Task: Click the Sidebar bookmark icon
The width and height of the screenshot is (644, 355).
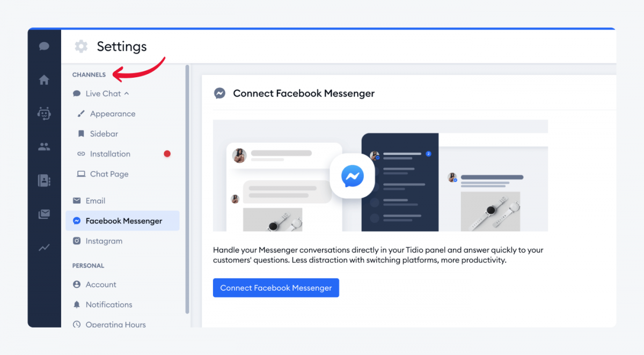Action: pos(81,134)
